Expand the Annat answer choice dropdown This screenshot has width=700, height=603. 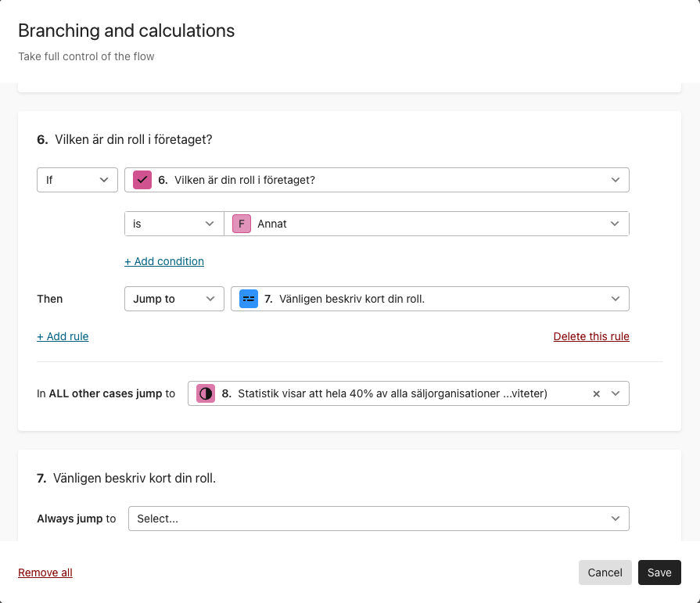615,224
